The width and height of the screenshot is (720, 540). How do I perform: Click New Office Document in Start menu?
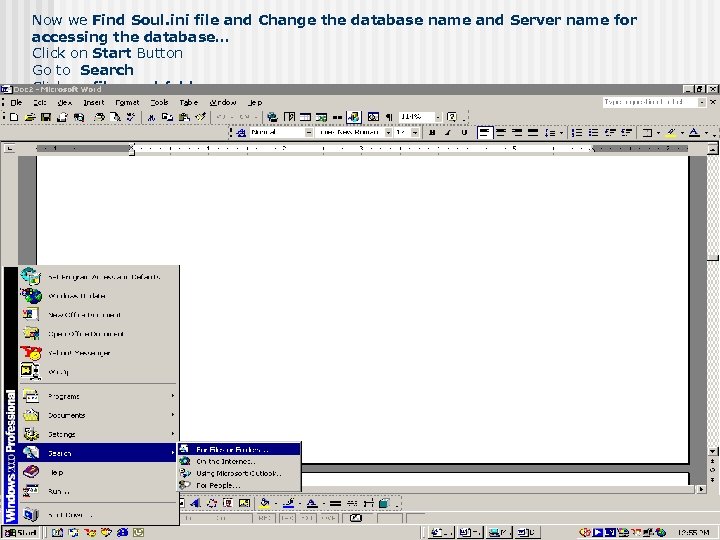click(98, 315)
